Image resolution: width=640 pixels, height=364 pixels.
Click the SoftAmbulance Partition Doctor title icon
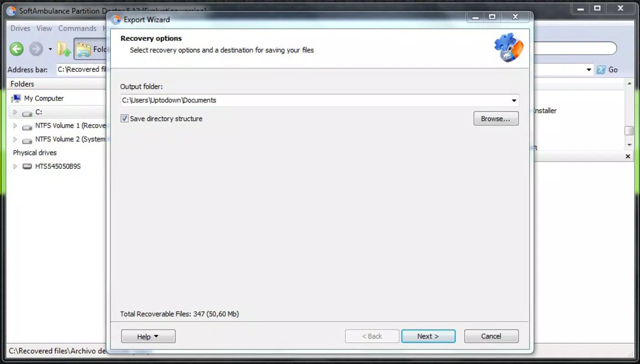click(11, 10)
